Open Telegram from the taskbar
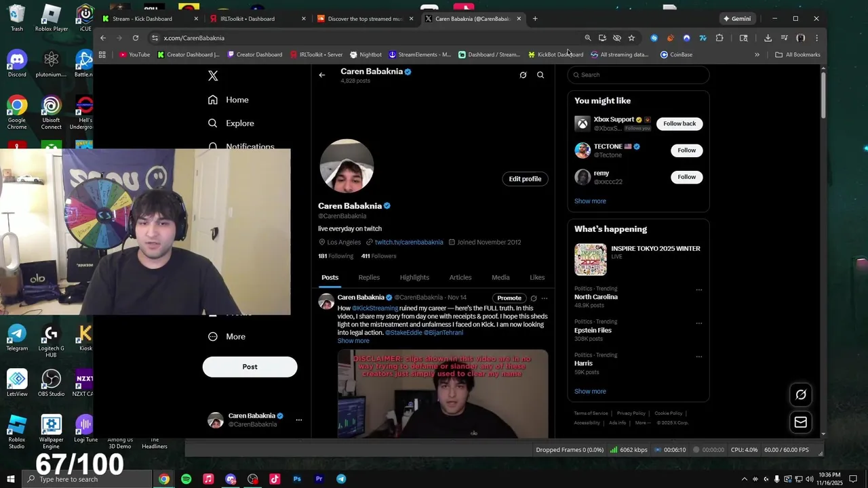Image resolution: width=868 pixels, height=488 pixels. click(341, 479)
